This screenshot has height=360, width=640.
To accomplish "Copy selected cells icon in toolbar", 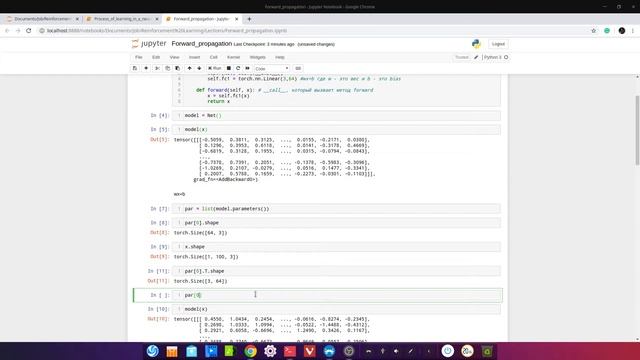I will 167,68.
